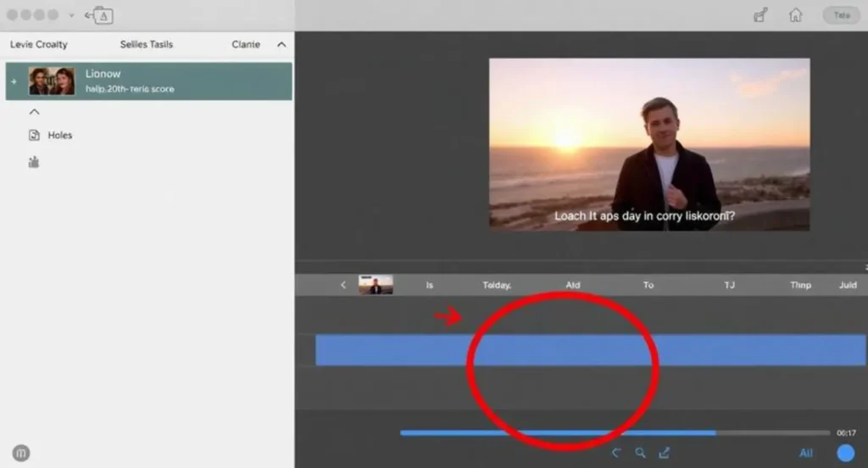Select the Tolday column in timeline header
868x468 pixels.
pos(497,285)
